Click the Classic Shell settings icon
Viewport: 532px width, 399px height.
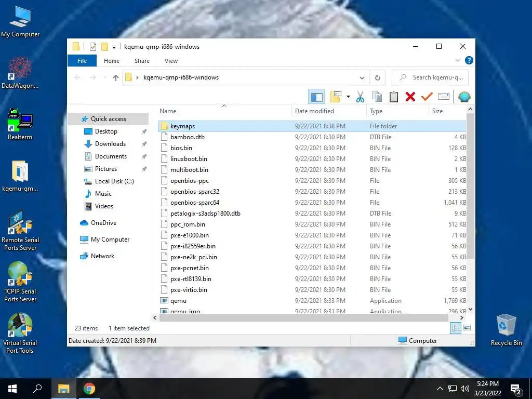464,97
